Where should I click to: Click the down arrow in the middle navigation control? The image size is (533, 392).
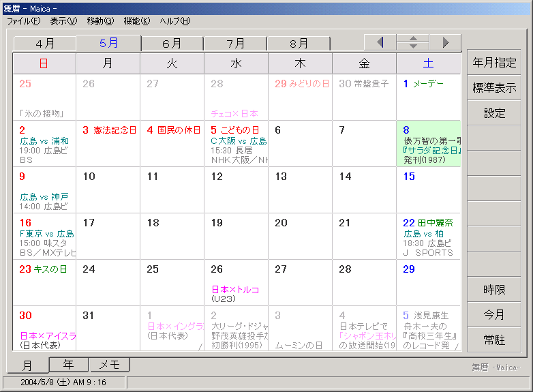413,46
